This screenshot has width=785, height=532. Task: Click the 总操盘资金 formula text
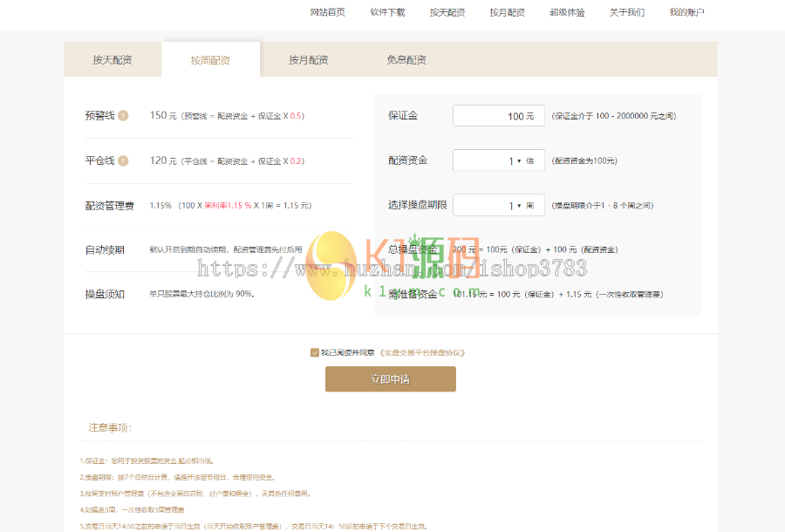point(536,249)
